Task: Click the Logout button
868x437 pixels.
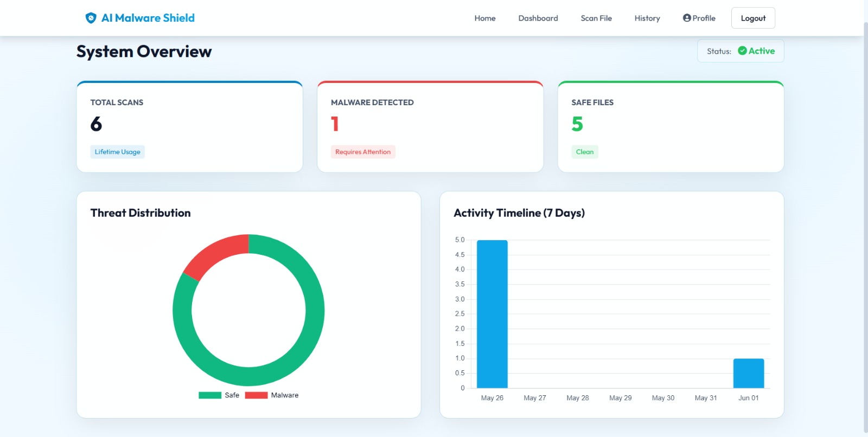Action: (x=753, y=18)
